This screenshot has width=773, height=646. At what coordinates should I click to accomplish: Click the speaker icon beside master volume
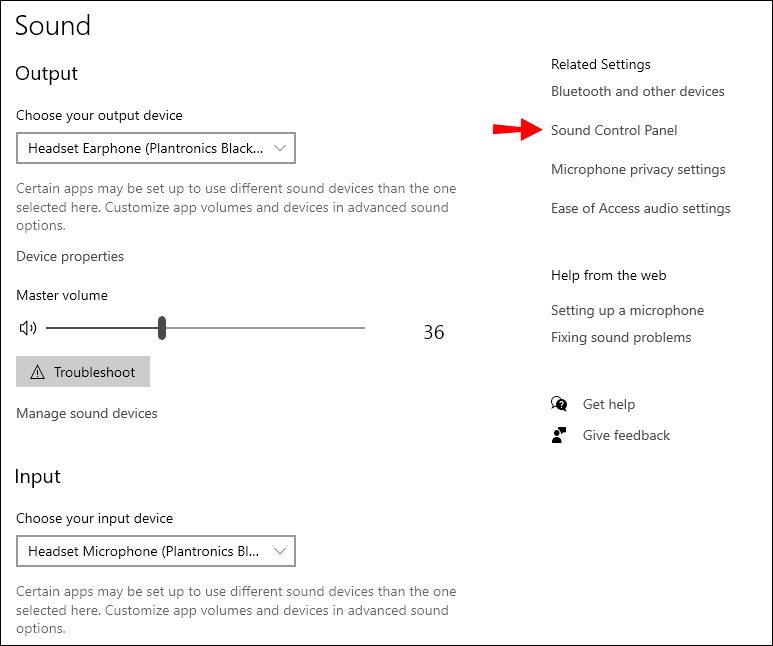[x=28, y=328]
